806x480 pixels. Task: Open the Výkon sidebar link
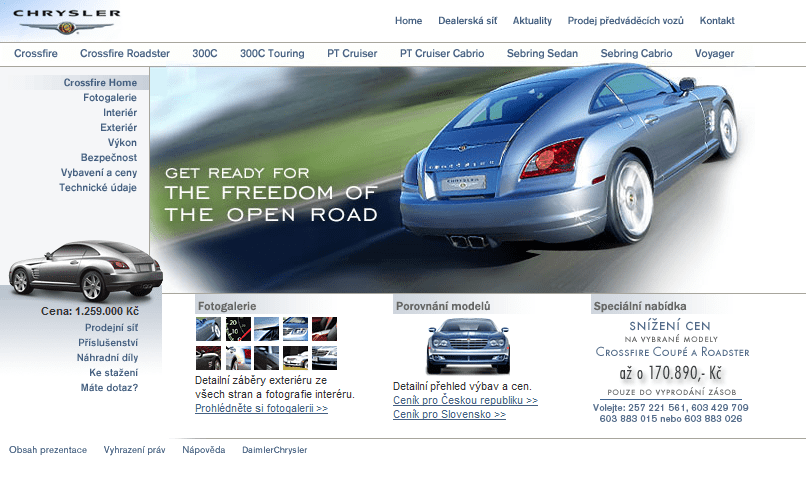(x=122, y=142)
